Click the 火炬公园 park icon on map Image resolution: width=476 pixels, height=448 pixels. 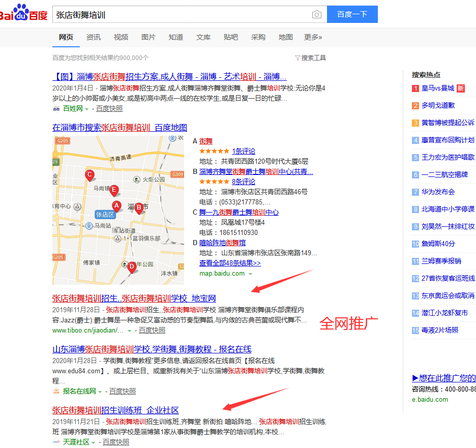click(137, 180)
